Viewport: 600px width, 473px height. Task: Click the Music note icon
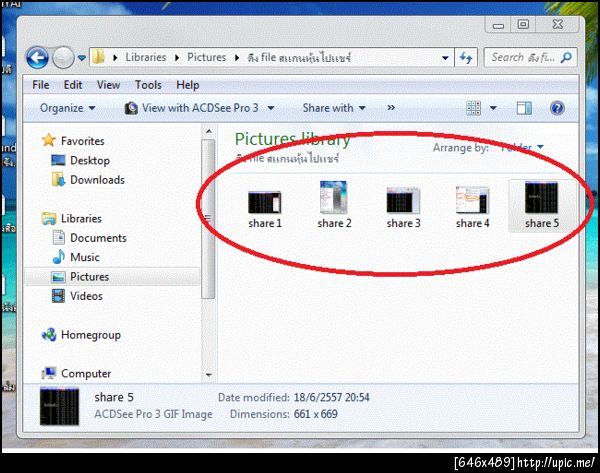[x=59, y=257]
